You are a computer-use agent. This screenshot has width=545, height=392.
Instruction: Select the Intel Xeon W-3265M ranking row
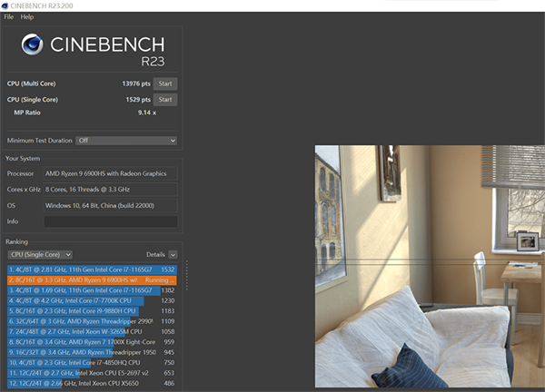coord(91,331)
